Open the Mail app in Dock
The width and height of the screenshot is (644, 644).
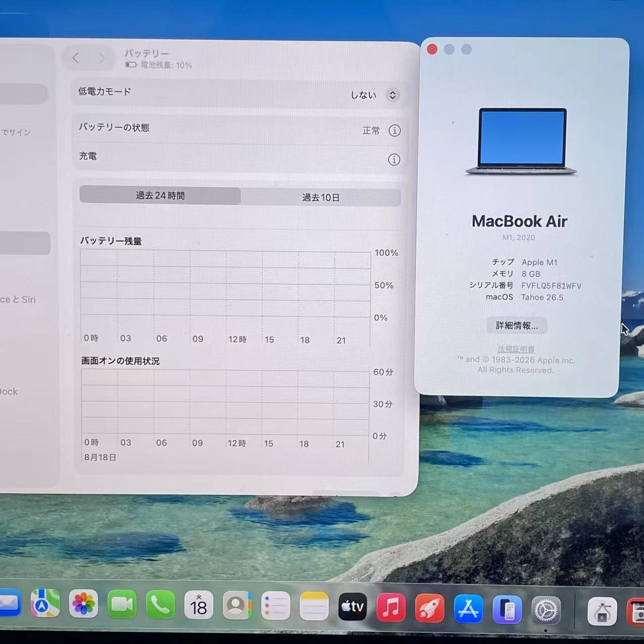coord(9,604)
